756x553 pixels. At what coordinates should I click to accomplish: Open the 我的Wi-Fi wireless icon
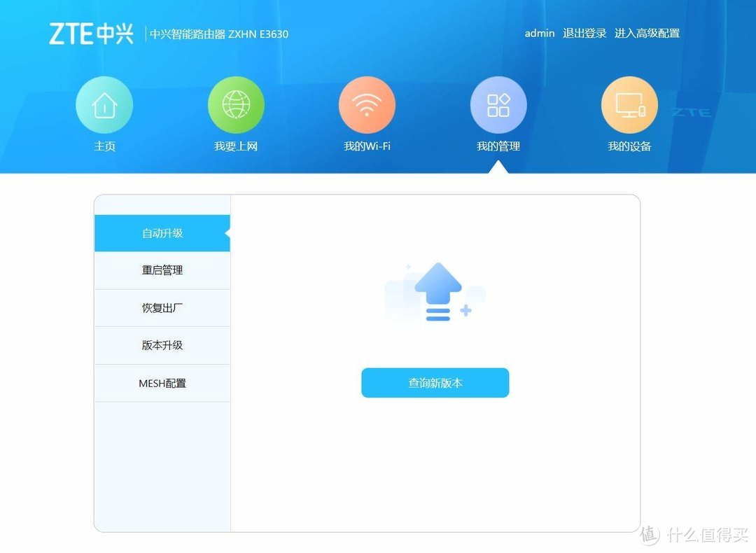[367, 104]
